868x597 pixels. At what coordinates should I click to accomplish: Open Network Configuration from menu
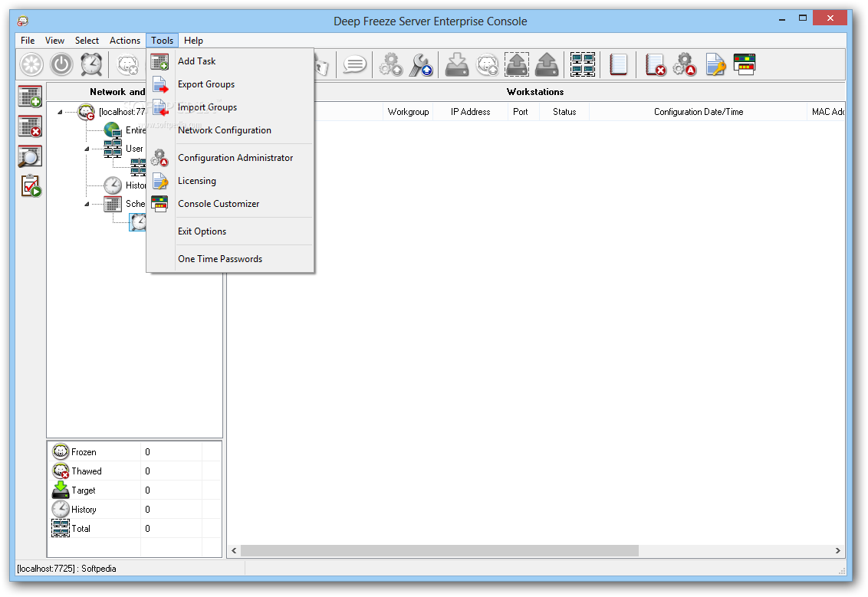(x=230, y=130)
